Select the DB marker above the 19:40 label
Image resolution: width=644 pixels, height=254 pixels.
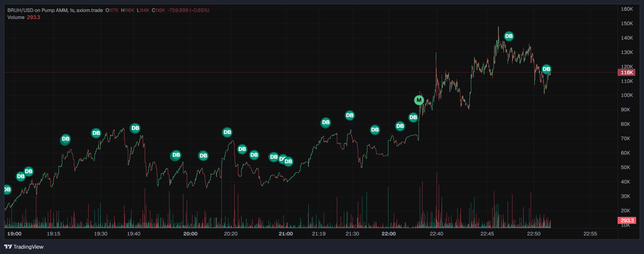[135, 128]
